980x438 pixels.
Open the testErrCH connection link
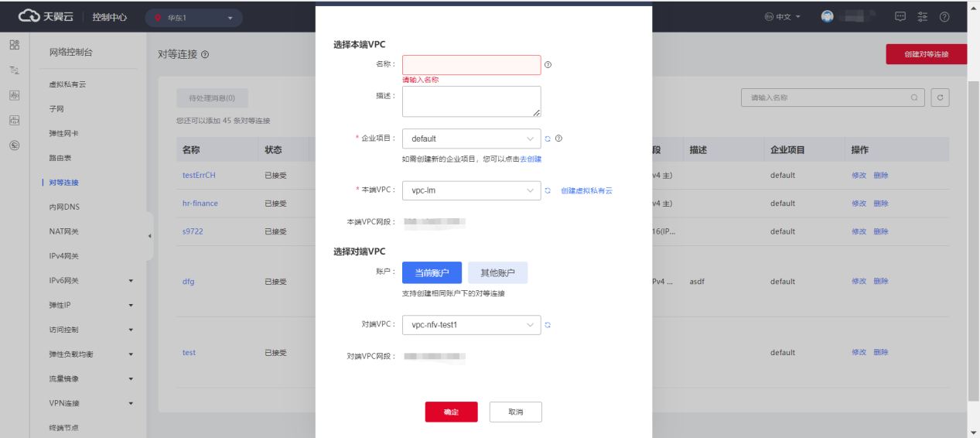[x=199, y=175]
